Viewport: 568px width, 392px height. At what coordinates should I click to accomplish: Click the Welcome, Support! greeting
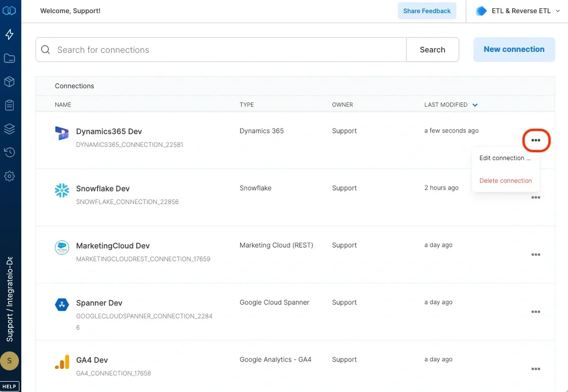click(x=70, y=11)
